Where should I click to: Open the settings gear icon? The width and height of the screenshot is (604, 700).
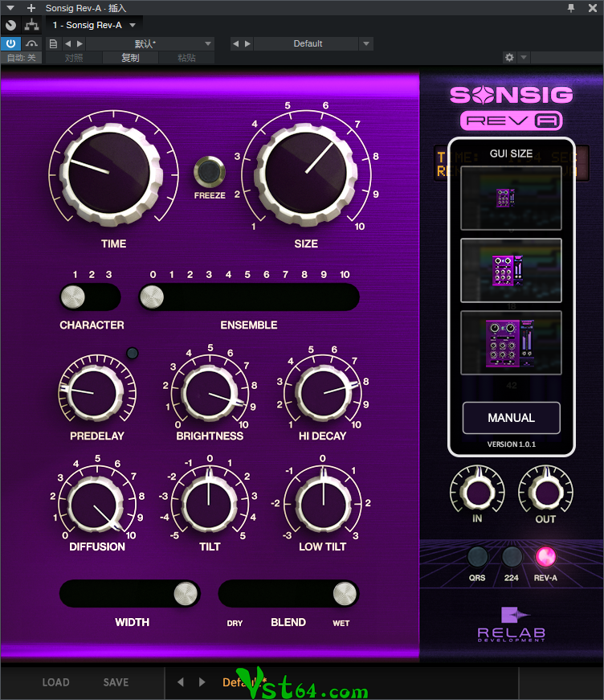(x=509, y=57)
